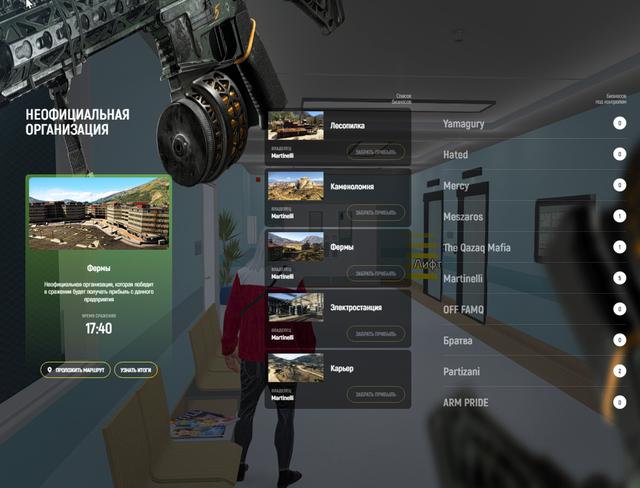The height and width of the screenshot is (488, 640).
Task: Click the Hated organization row
Action: pyautogui.click(x=535, y=154)
